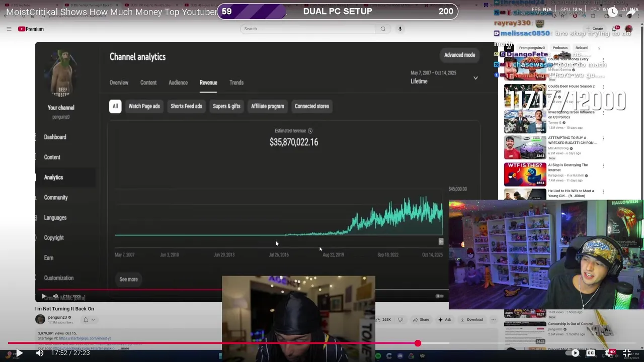The height and width of the screenshot is (362, 644).
Task: Play the inner embedded video
Action: [44, 296]
